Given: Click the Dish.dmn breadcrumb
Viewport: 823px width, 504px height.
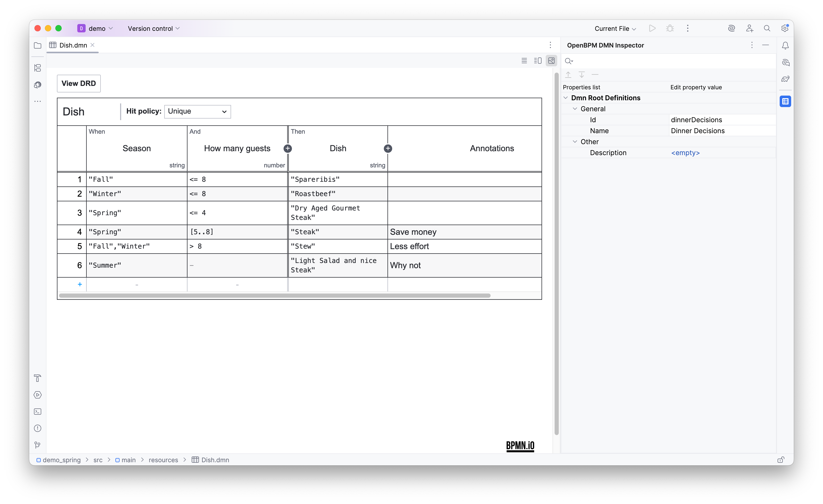Looking at the screenshot, I should point(210,460).
